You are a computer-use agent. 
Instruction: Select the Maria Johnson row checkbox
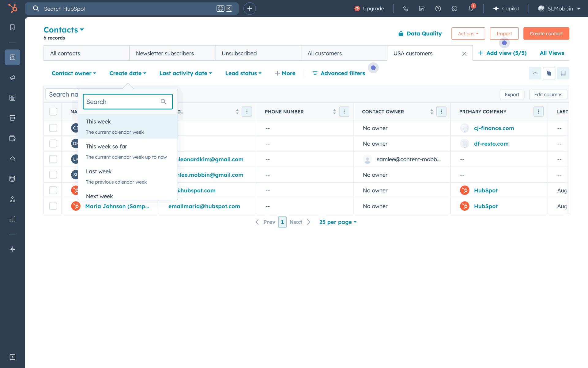(53, 206)
